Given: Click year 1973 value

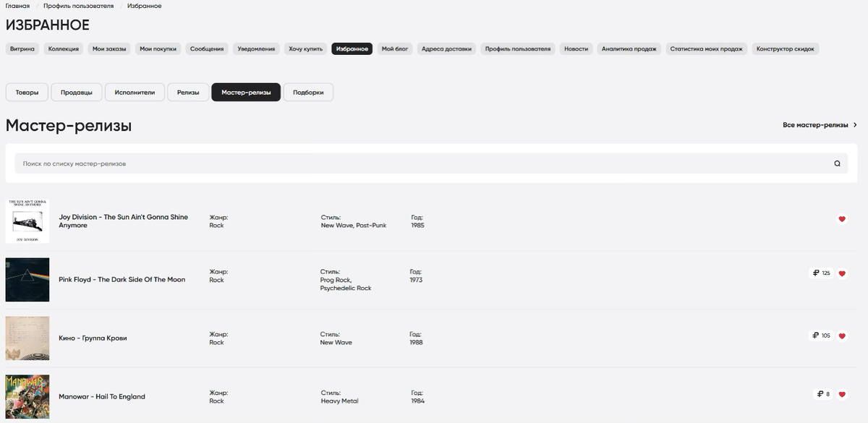Looking at the screenshot, I should pyautogui.click(x=416, y=280).
